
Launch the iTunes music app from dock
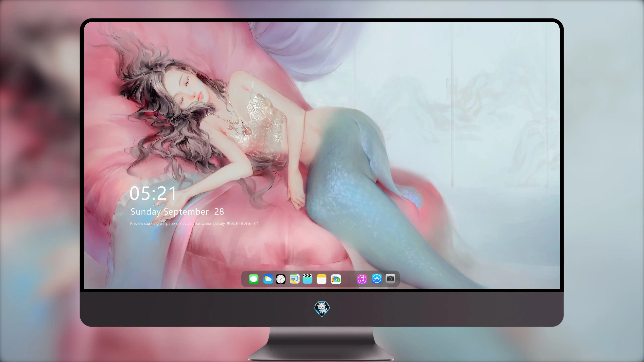[x=362, y=279]
